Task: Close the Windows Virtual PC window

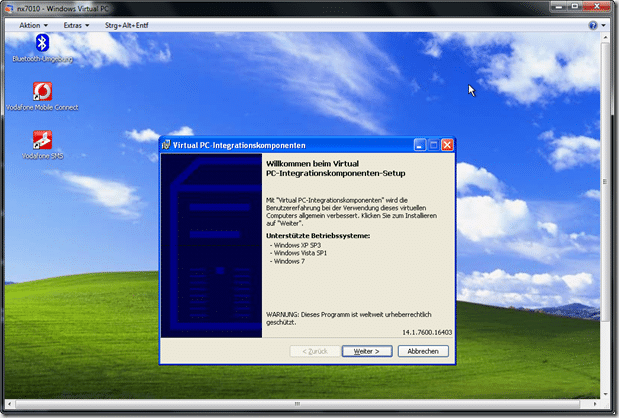Action: (x=597, y=6)
